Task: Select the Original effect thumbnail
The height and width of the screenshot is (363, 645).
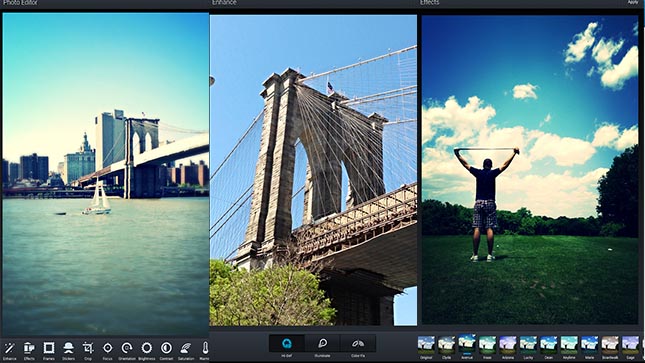Action: pyautogui.click(x=426, y=345)
